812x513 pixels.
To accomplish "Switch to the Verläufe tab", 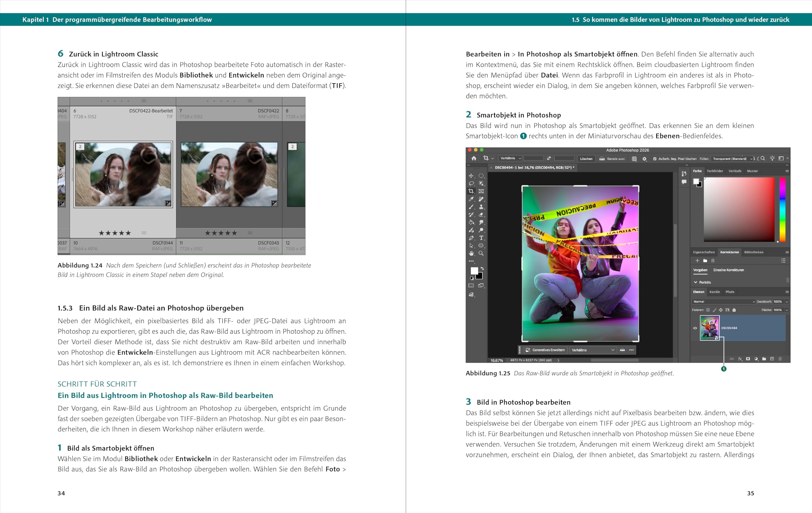I will (x=735, y=171).
